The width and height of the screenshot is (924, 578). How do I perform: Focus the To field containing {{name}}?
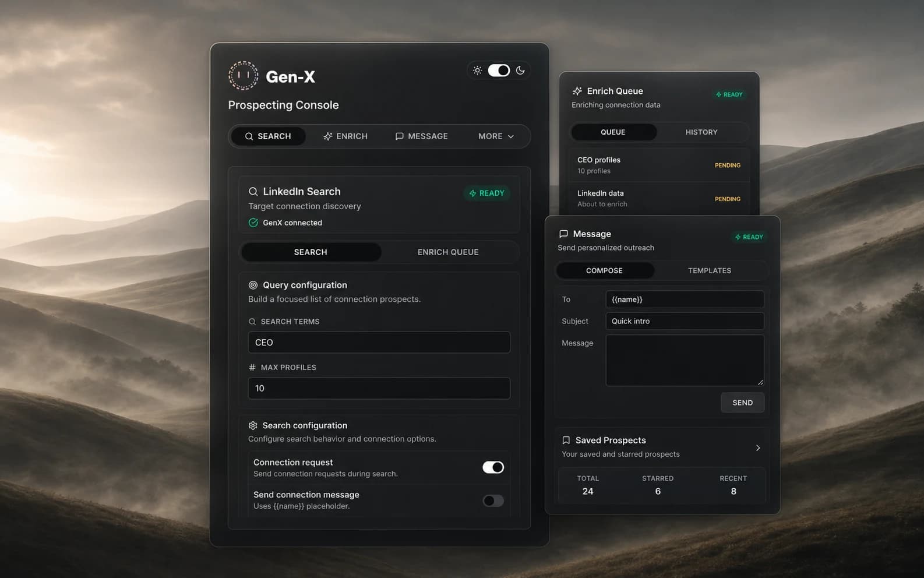point(685,299)
